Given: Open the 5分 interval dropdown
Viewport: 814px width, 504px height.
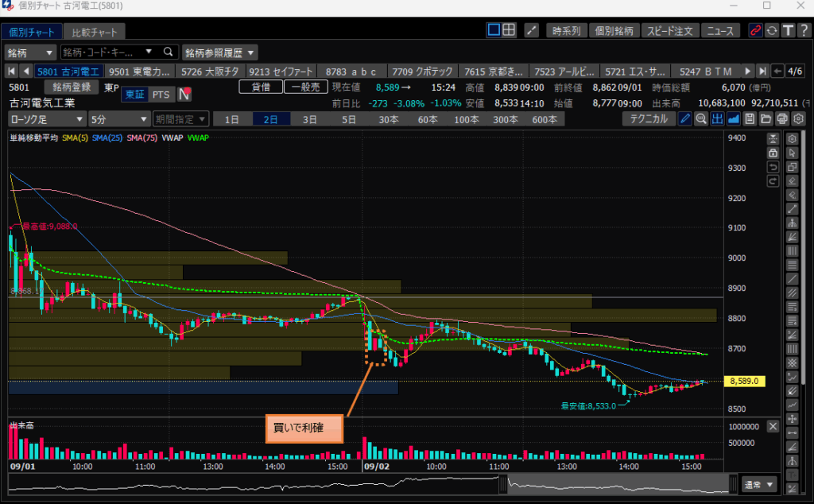Looking at the screenshot, I should [x=118, y=119].
